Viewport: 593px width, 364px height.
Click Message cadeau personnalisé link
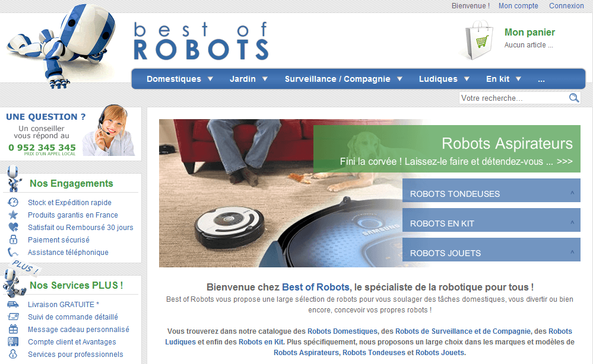coord(79,329)
